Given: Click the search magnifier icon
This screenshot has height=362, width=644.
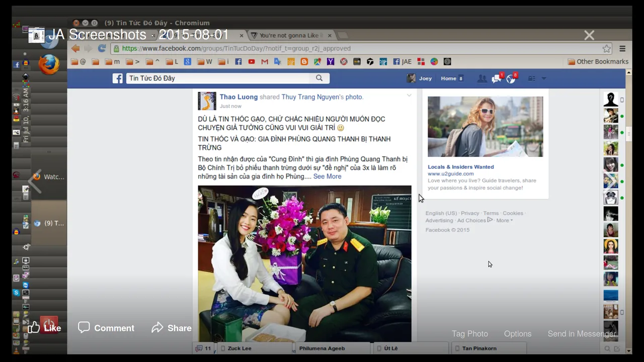Looking at the screenshot, I should coord(319,78).
